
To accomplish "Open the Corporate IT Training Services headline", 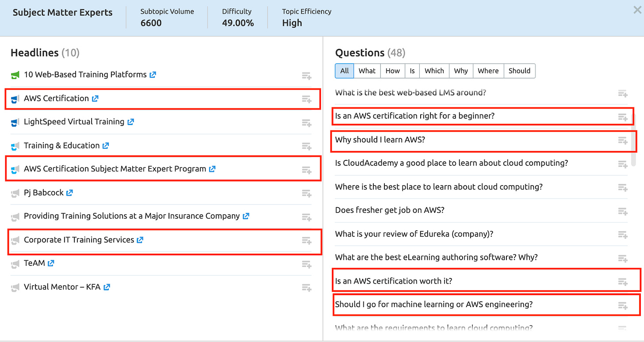I will coord(79,240).
